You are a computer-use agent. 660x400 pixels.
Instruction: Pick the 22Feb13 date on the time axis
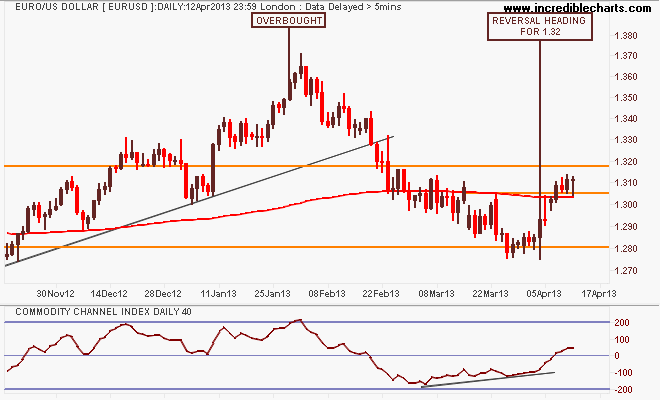380,295
